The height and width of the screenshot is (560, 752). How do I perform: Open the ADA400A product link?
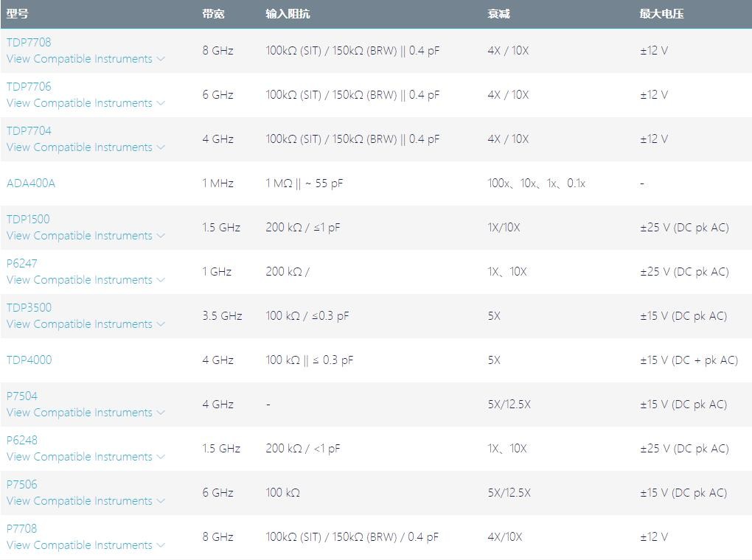tap(31, 183)
